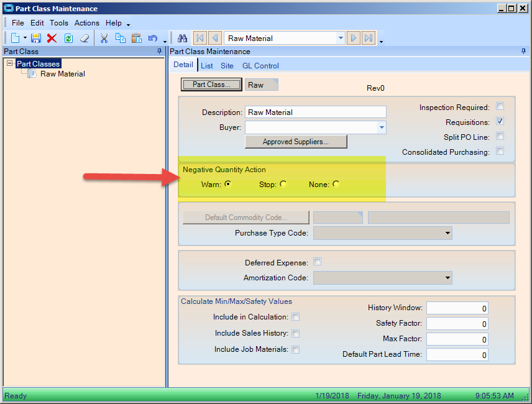This screenshot has height=404, width=532.
Task: Open the dropdown arrow beside New icon
Action: [x=25, y=38]
